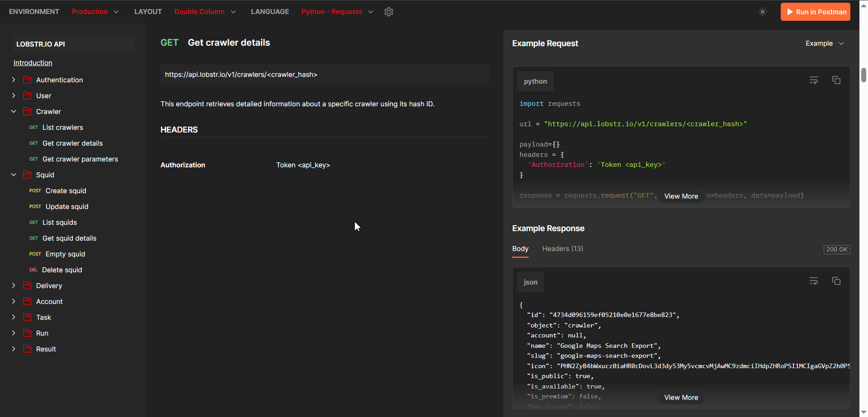This screenshot has width=868, height=417.
Task: Collapse the Squid folder chevron
Action: pyautogui.click(x=14, y=175)
